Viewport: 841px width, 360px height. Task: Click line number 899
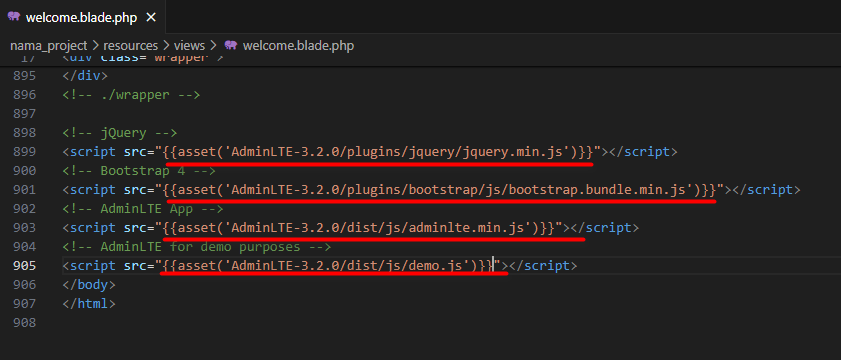point(23,152)
